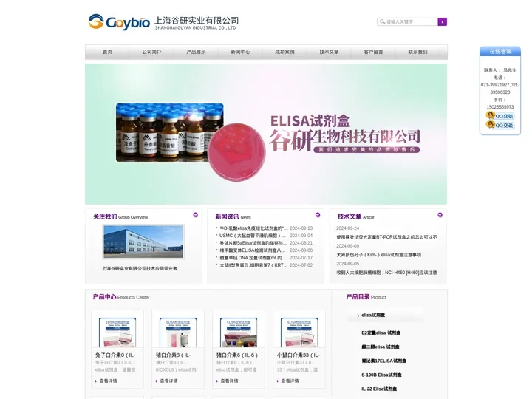Click article date 2024-09-24
Image resolution: width=532 pixels, height=399 pixels.
[x=347, y=228]
